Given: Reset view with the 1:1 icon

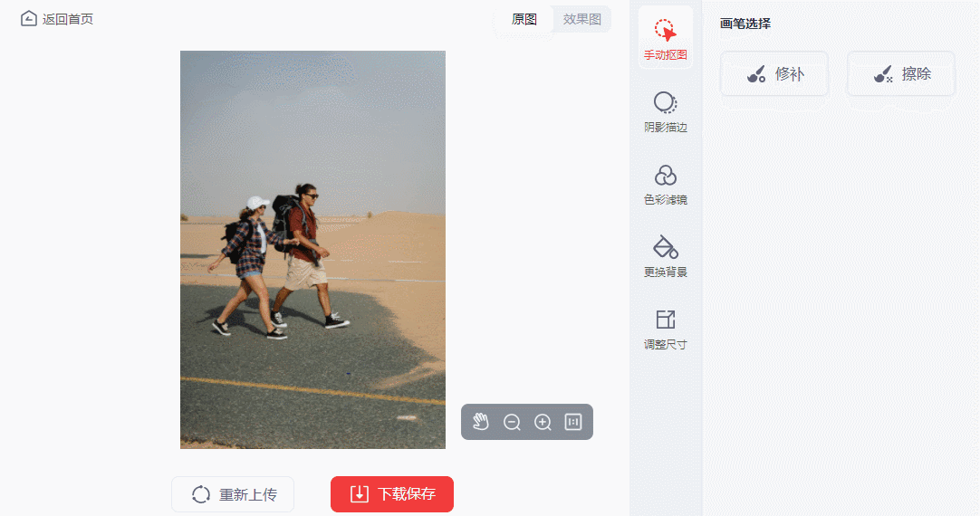Looking at the screenshot, I should [573, 422].
